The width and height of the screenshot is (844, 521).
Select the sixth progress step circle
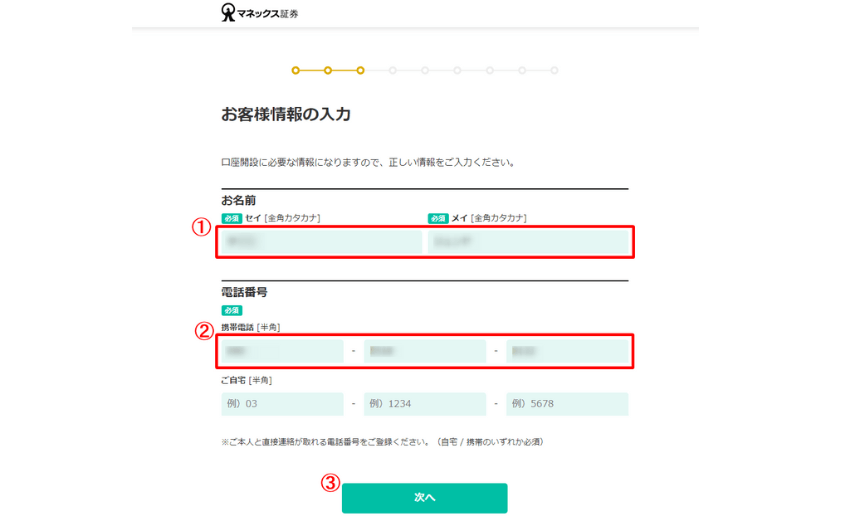[458, 71]
